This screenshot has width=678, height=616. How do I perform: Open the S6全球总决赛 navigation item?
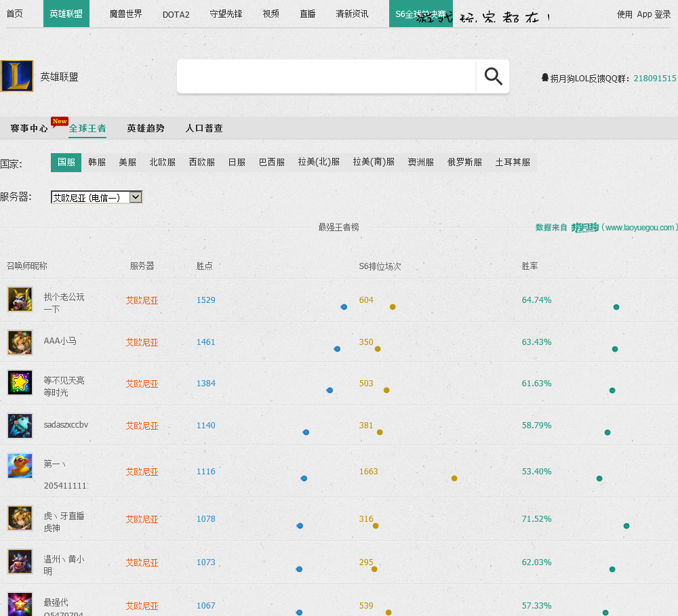click(421, 14)
